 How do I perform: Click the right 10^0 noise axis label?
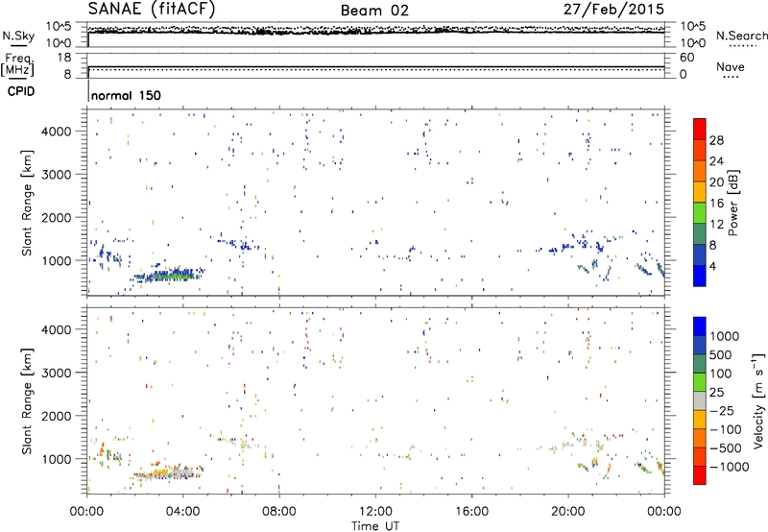693,43
